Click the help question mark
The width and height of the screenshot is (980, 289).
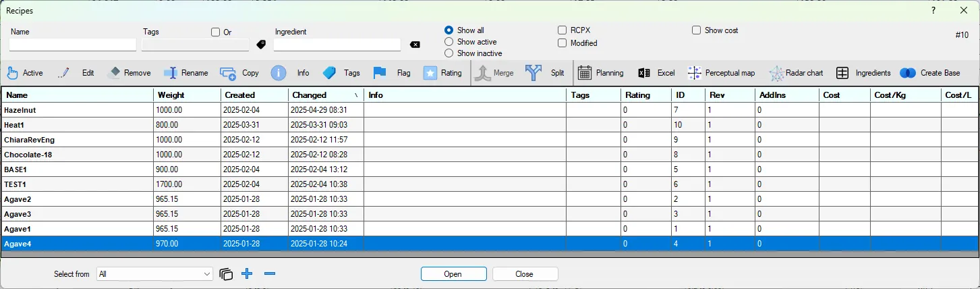pos(933,10)
